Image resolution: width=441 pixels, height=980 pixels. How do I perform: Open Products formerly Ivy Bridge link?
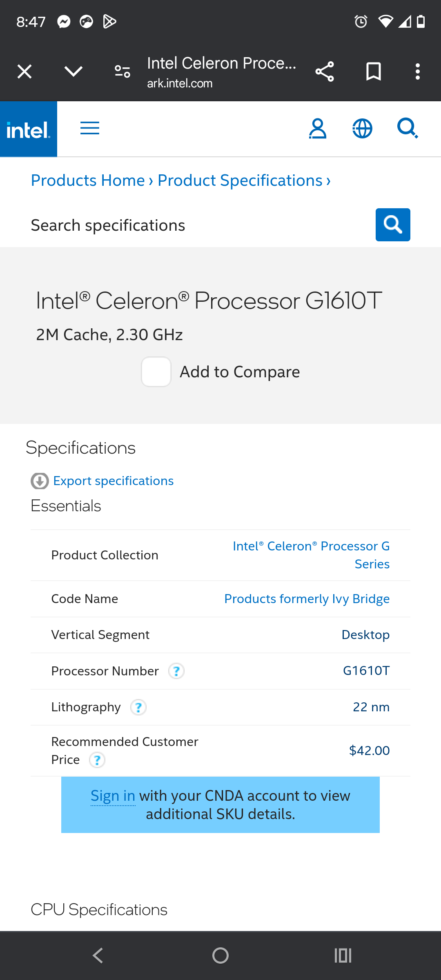tap(307, 599)
